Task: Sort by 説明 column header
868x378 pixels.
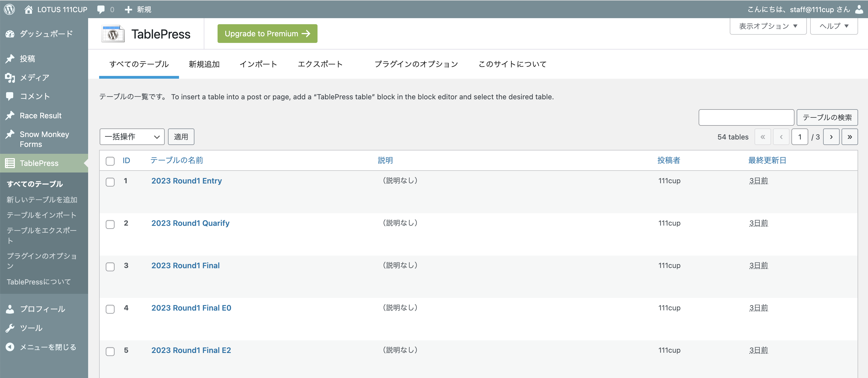Action: [x=385, y=160]
